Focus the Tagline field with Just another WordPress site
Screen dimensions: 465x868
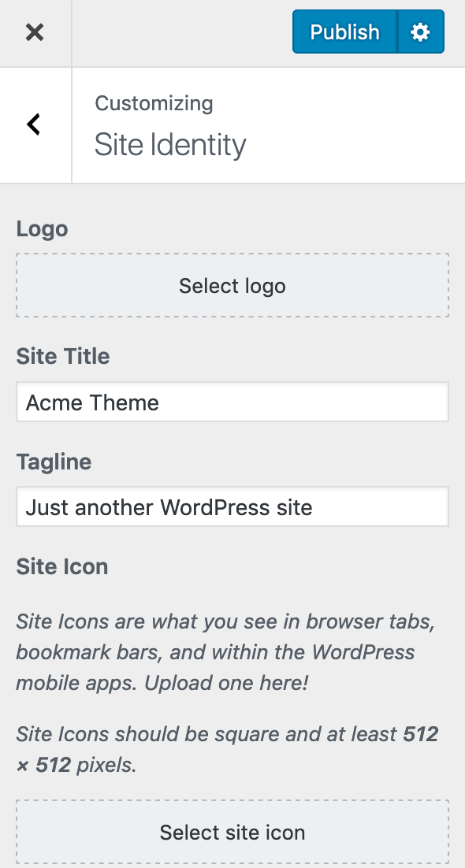[x=232, y=507]
